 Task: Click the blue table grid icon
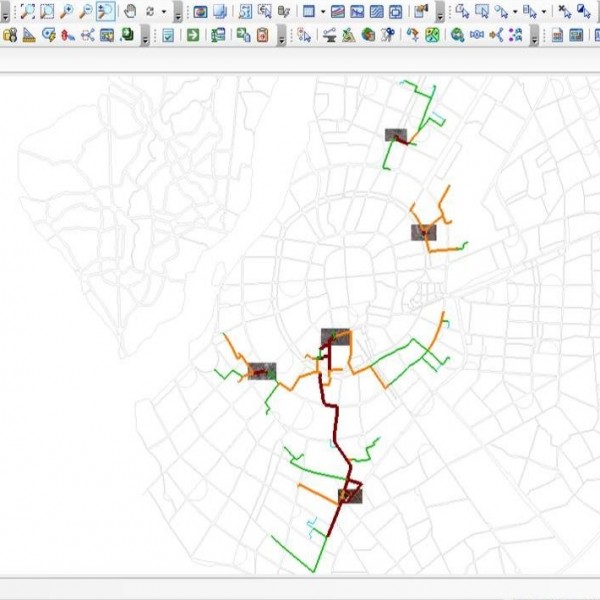[x=309, y=12]
